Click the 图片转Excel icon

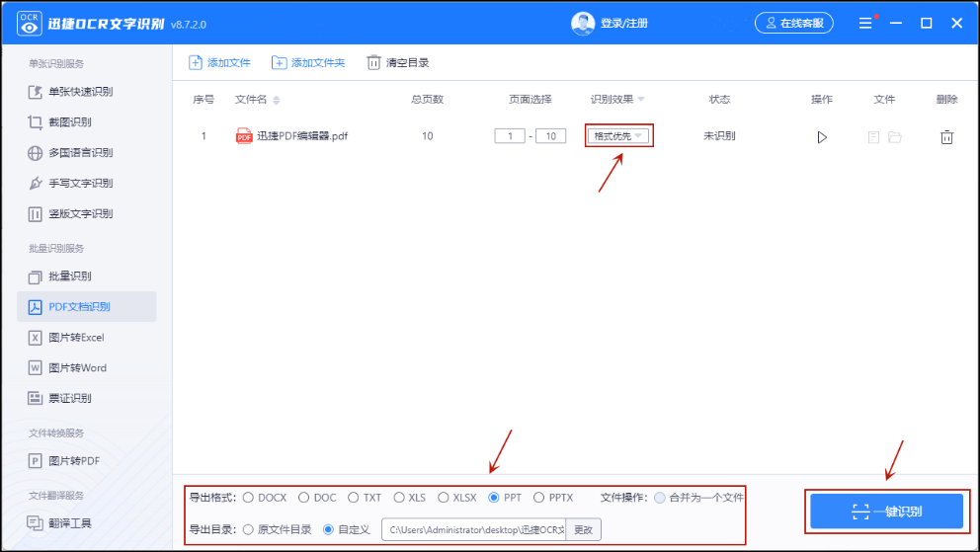coord(35,338)
